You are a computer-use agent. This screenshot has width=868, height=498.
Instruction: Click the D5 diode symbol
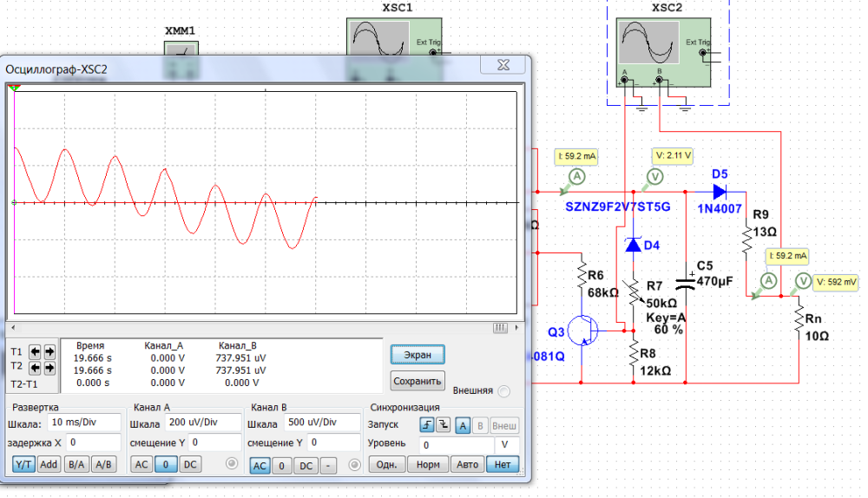[x=719, y=191]
